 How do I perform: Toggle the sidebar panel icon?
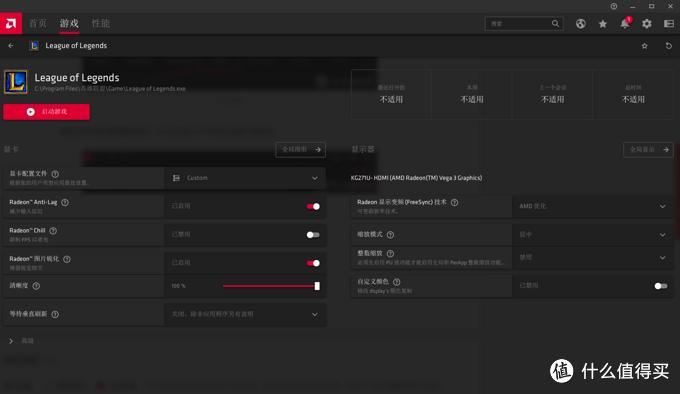(669, 24)
